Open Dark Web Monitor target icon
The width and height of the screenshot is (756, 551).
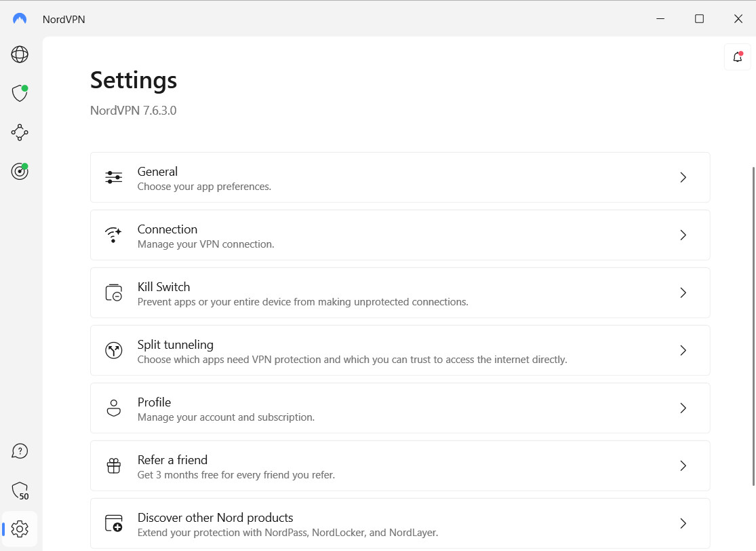coord(20,171)
